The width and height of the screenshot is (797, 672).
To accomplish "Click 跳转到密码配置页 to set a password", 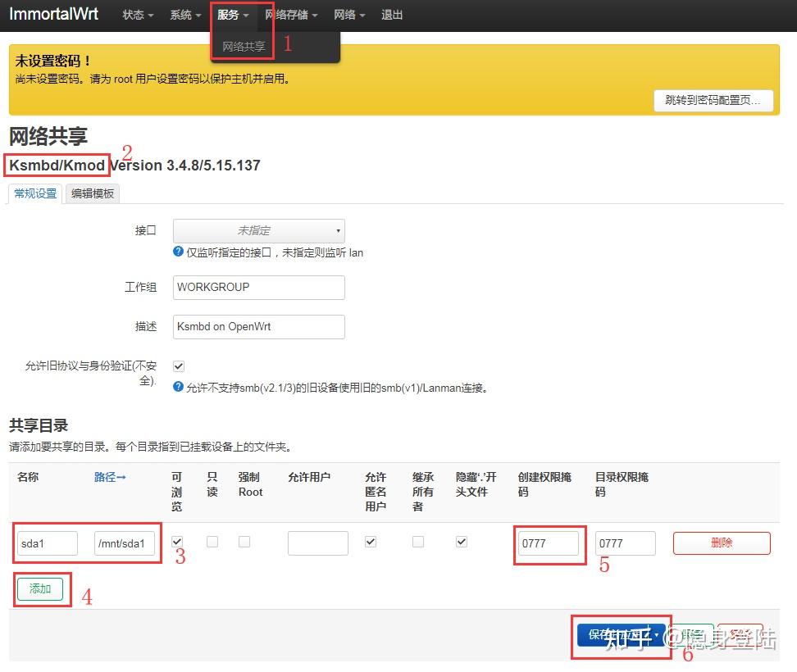I will (713, 100).
